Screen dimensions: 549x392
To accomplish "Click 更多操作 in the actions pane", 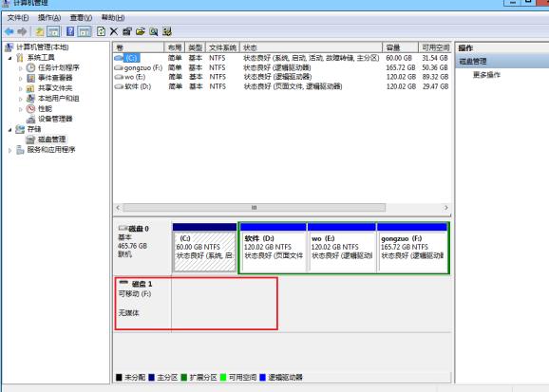I will coord(486,75).
